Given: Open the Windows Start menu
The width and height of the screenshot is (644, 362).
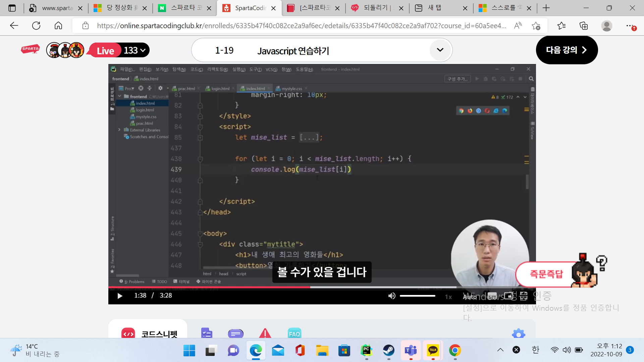Looking at the screenshot, I should point(189,351).
